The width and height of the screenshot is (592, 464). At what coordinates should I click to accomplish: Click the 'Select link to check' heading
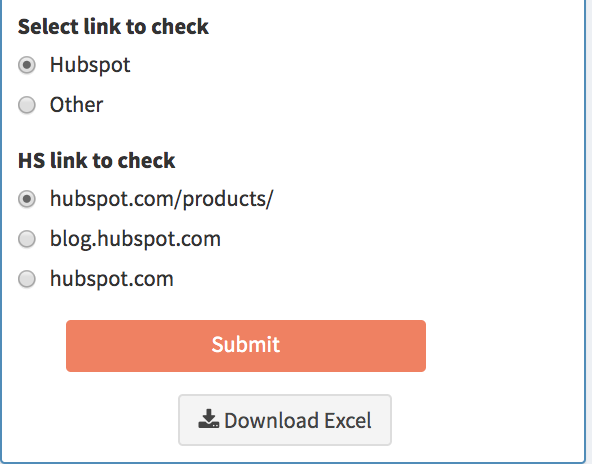click(113, 27)
